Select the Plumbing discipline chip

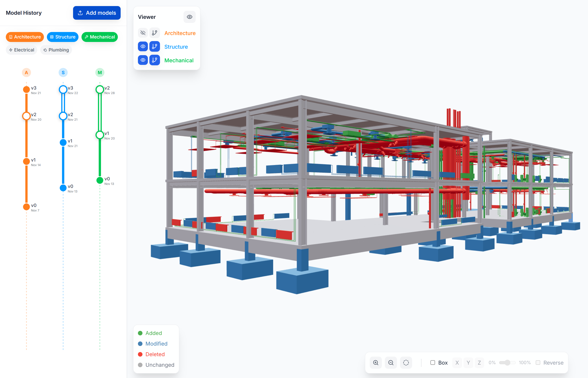(x=56, y=50)
